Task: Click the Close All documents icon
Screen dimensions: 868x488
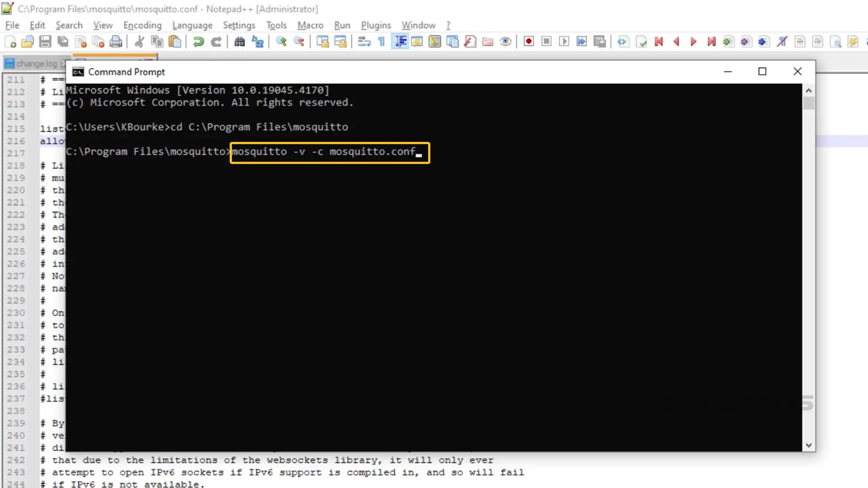Action: pyautogui.click(x=98, y=42)
